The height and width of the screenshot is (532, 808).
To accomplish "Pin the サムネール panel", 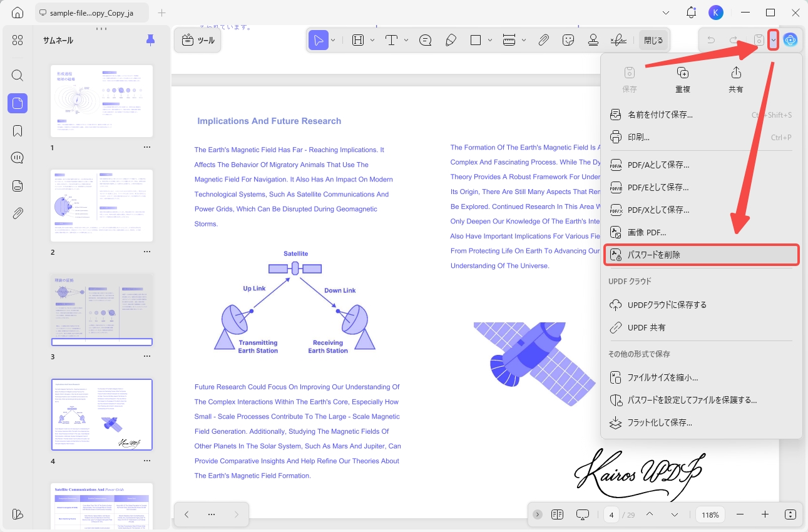I will [x=150, y=40].
